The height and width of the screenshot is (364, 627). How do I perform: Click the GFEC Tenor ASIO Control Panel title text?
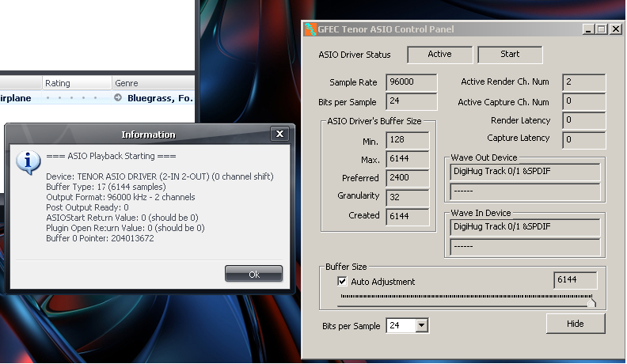386,29
